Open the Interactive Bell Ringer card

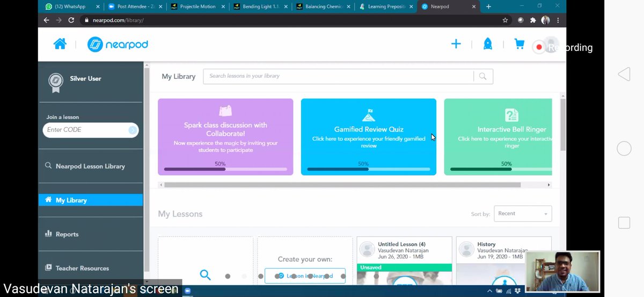(x=498, y=137)
